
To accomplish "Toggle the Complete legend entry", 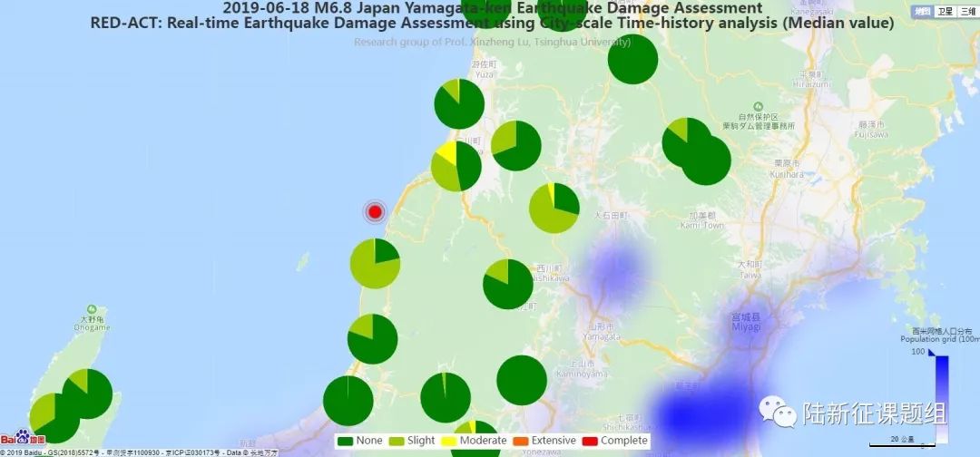I will coord(616,441).
